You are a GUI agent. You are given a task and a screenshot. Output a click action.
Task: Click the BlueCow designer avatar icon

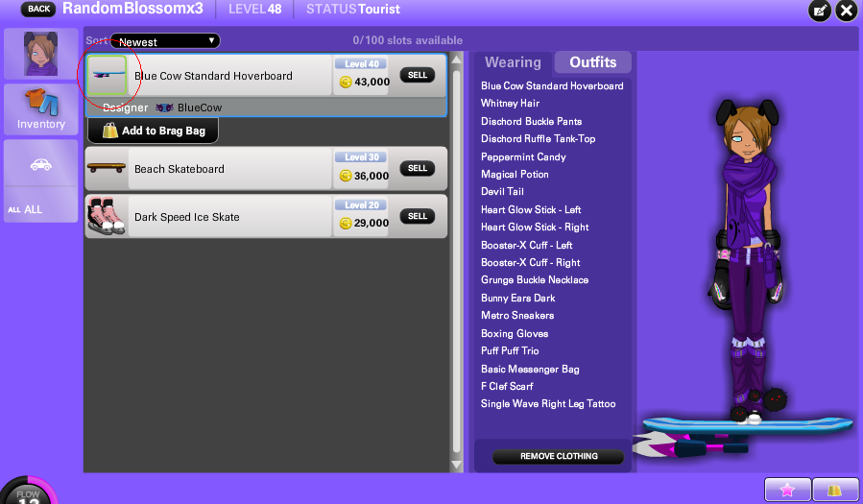pyautogui.click(x=164, y=108)
